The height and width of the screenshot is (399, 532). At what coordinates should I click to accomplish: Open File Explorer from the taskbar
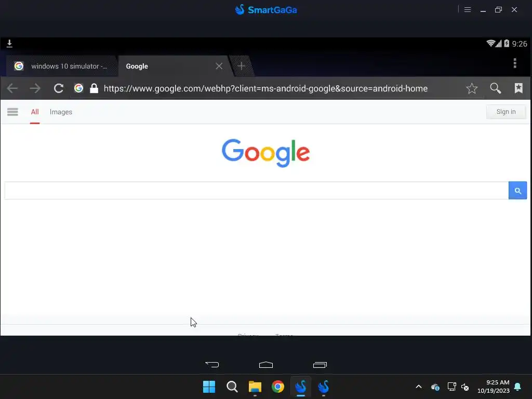[x=255, y=387]
